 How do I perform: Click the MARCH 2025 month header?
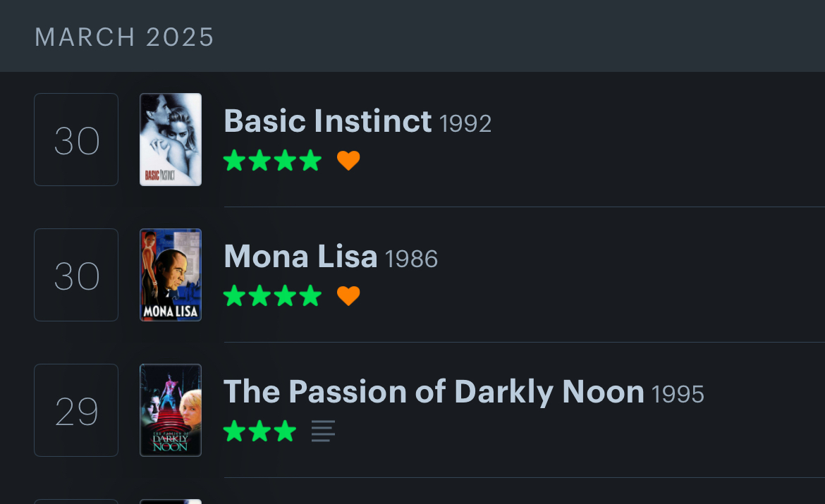point(125,37)
